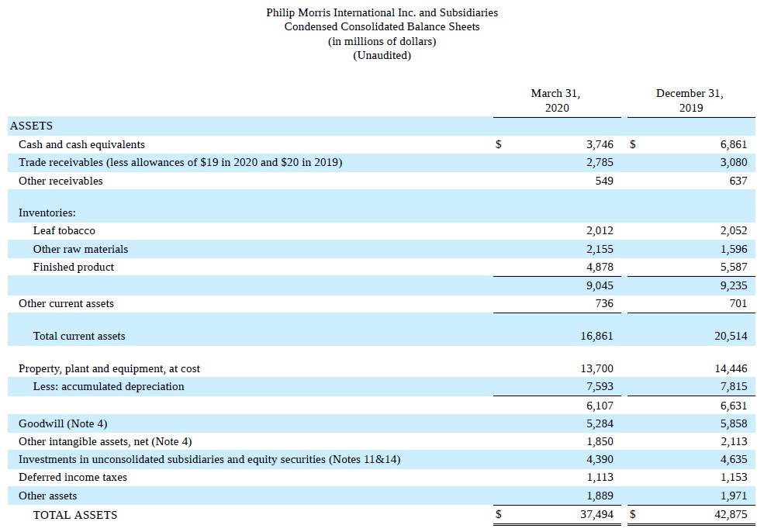This screenshot has width=764, height=532.
Task: Click 'Investments in unconsolidated subsidiaries' row label
Action: pyautogui.click(x=209, y=460)
